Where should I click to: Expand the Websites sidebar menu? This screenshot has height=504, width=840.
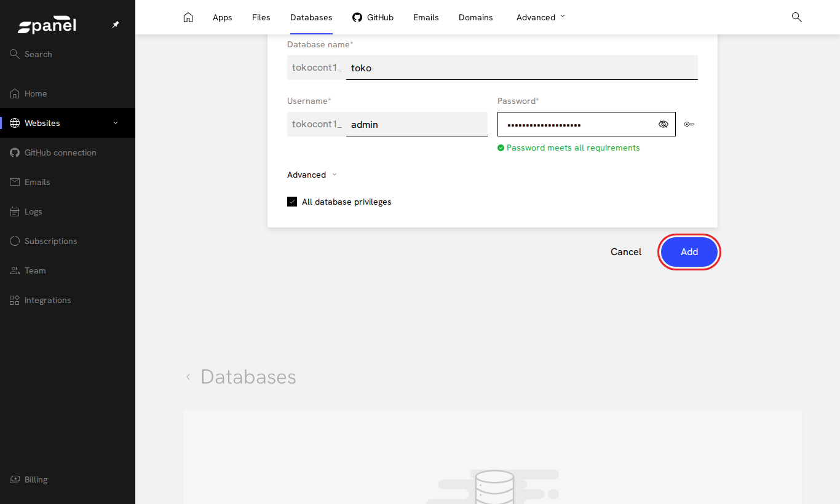point(68,123)
